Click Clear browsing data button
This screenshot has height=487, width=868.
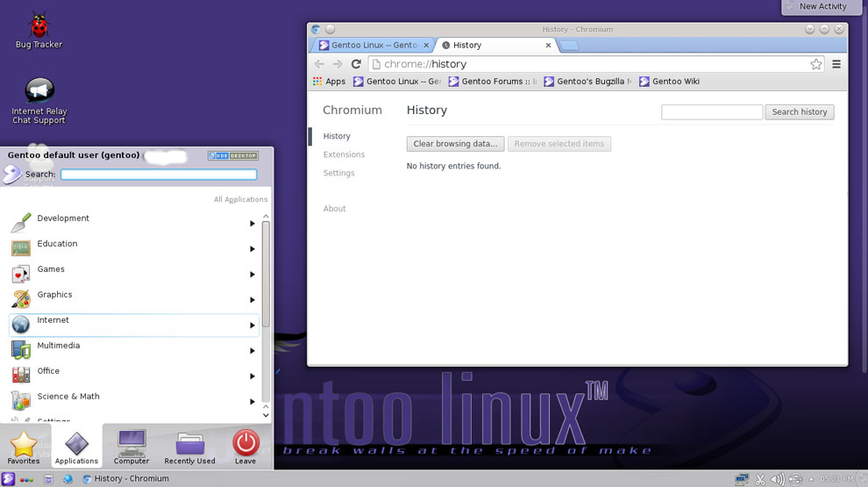pyautogui.click(x=455, y=144)
